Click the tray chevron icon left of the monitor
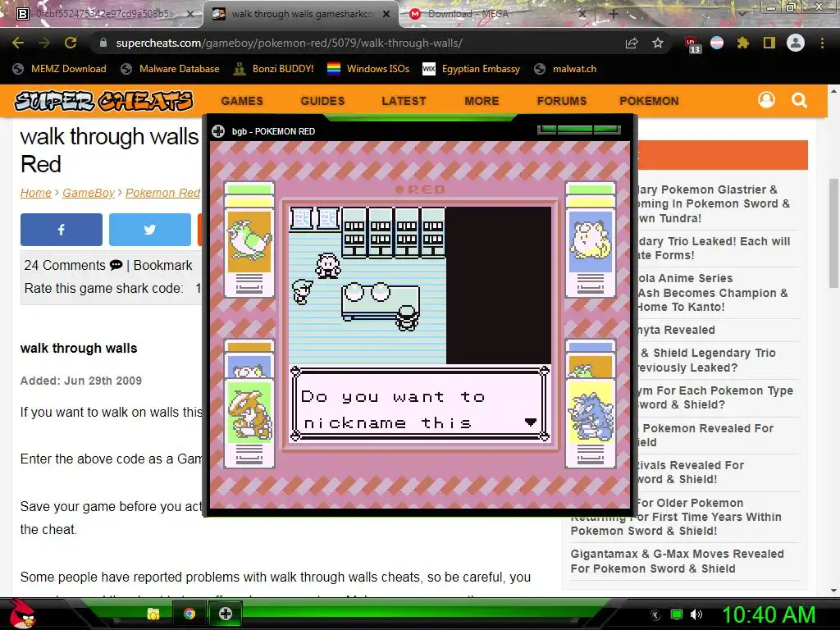 pos(655,615)
